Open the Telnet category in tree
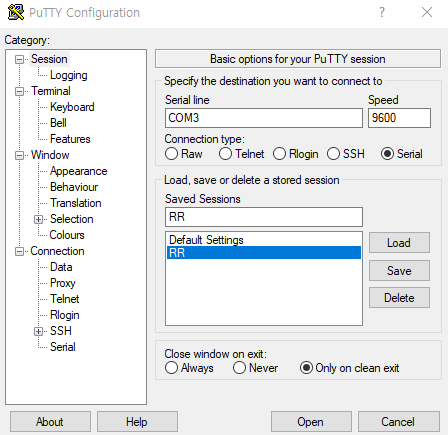This screenshot has height=435, width=448. point(65,299)
